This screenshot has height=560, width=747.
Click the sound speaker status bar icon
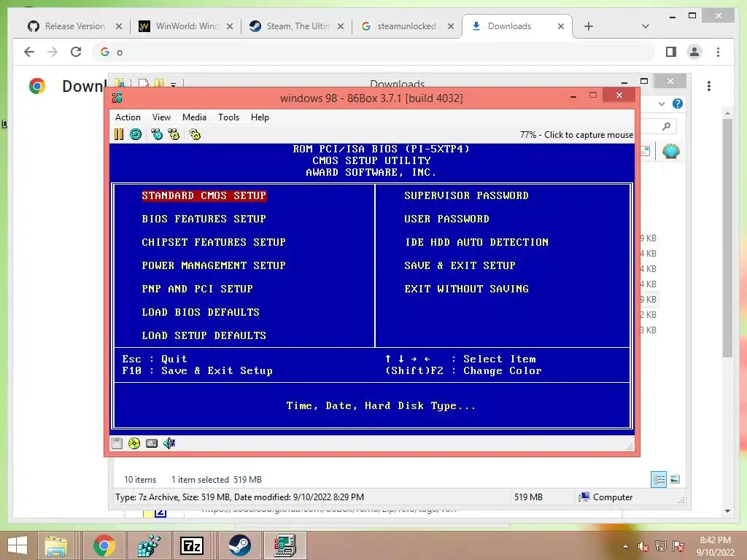point(169,443)
